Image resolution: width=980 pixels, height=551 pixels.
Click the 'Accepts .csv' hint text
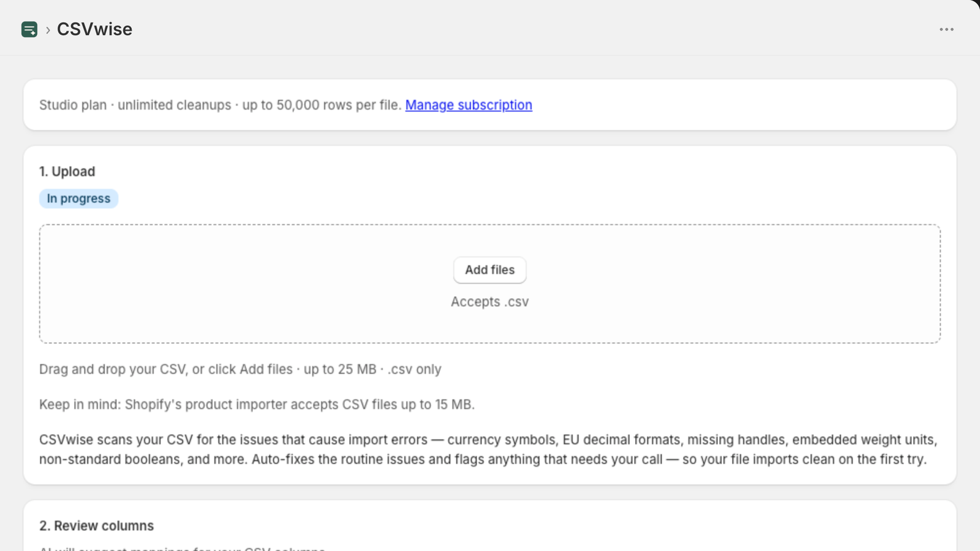(490, 302)
